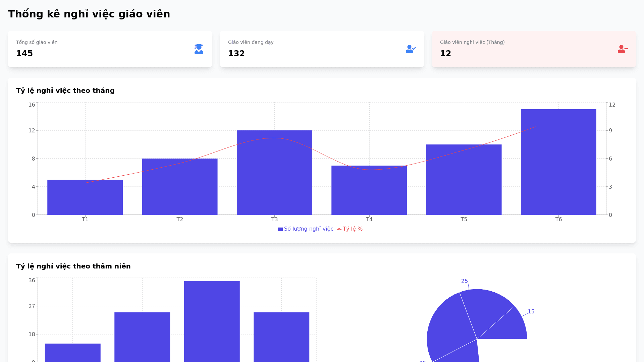Click the T3 monthly bar
Screen dimensions: 644x362
(274, 173)
